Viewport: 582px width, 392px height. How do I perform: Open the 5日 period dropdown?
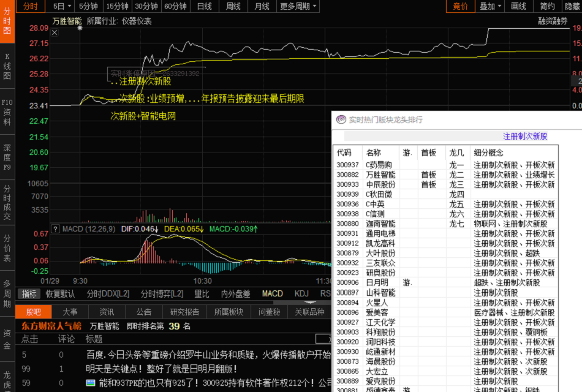click(x=62, y=6)
